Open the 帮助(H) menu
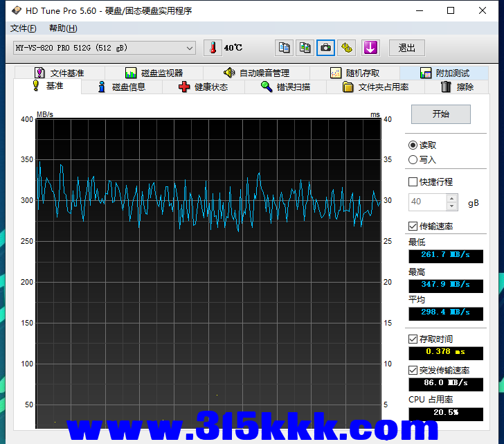The image size is (504, 444). pyautogui.click(x=63, y=28)
